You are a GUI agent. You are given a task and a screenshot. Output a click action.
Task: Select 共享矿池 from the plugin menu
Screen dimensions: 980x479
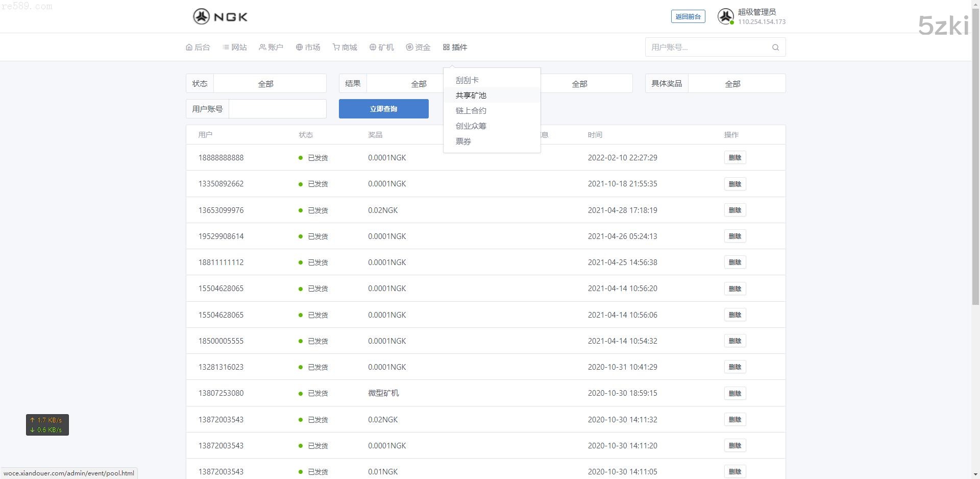pos(471,95)
